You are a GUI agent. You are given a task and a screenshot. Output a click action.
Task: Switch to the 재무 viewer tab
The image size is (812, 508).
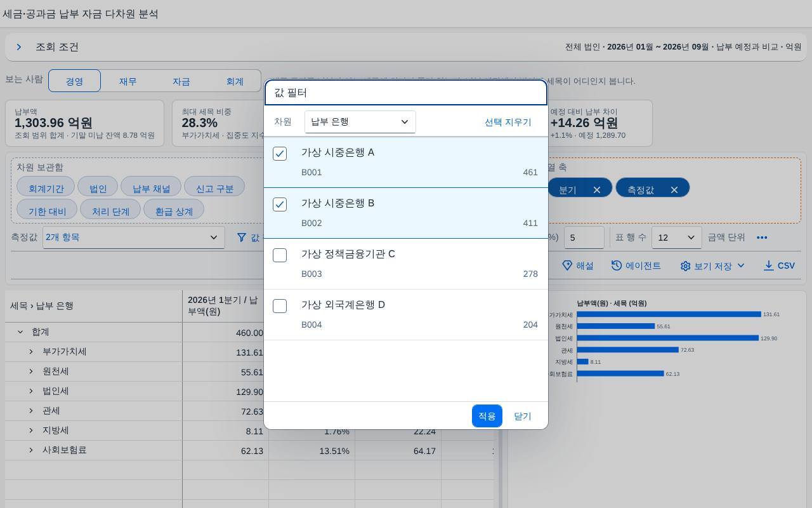128,81
